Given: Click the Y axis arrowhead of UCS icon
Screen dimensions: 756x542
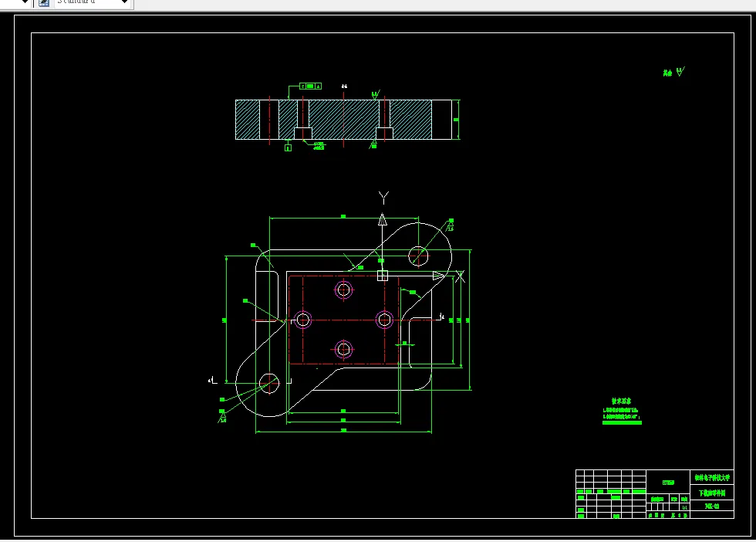Looking at the screenshot, I should [x=383, y=219].
